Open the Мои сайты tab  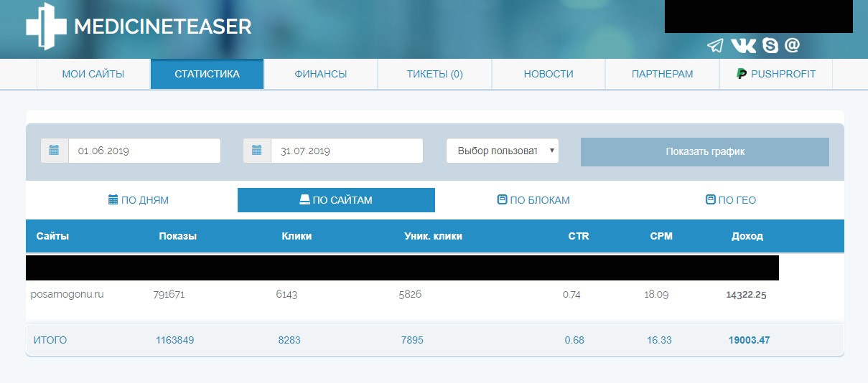click(93, 74)
